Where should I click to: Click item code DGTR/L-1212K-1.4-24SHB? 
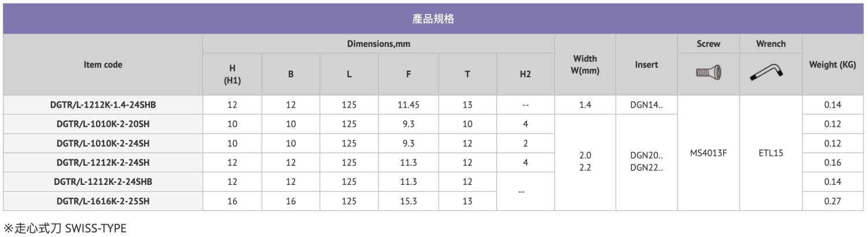coord(103,105)
